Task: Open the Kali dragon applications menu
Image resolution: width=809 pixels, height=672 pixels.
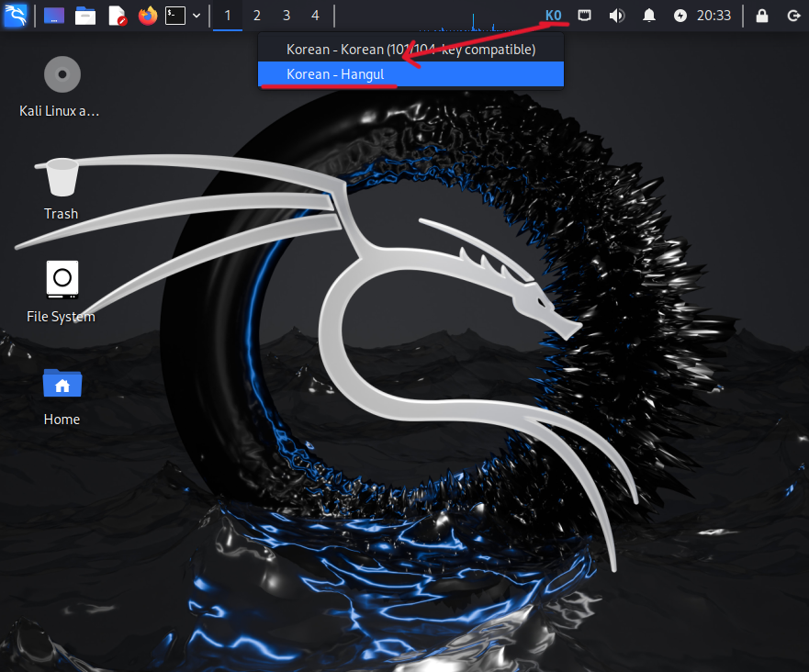Action: (x=16, y=16)
